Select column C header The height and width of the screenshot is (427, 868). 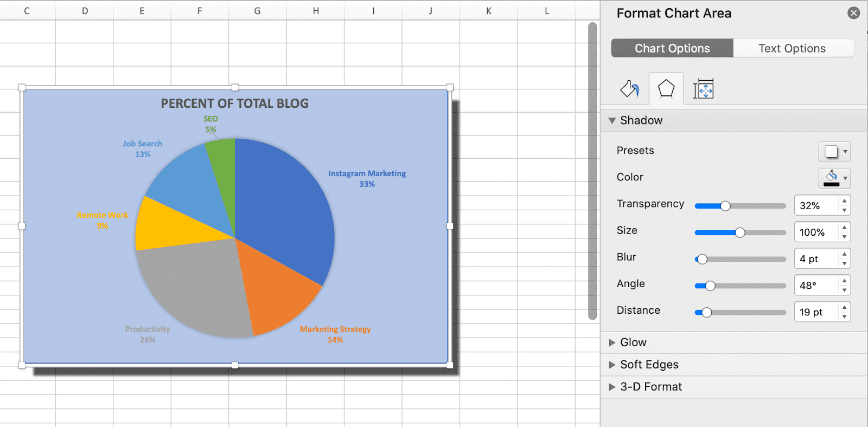27,10
